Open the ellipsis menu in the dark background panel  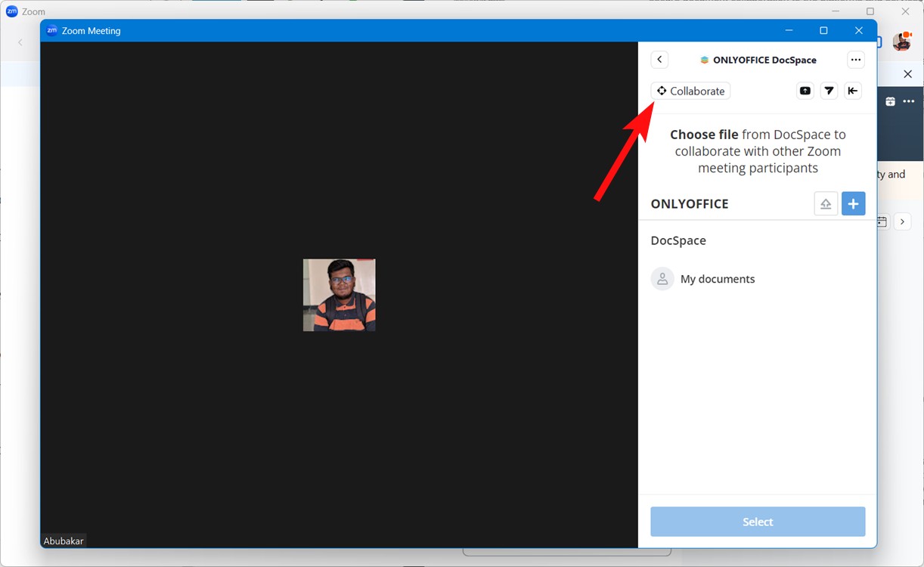tap(909, 101)
